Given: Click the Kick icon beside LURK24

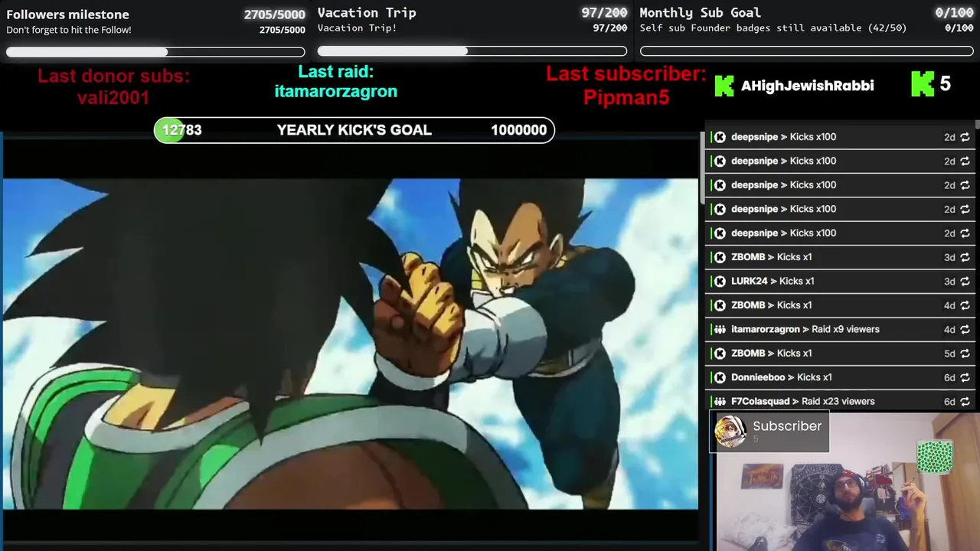Looking at the screenshot, I should (x=720, y=281).
